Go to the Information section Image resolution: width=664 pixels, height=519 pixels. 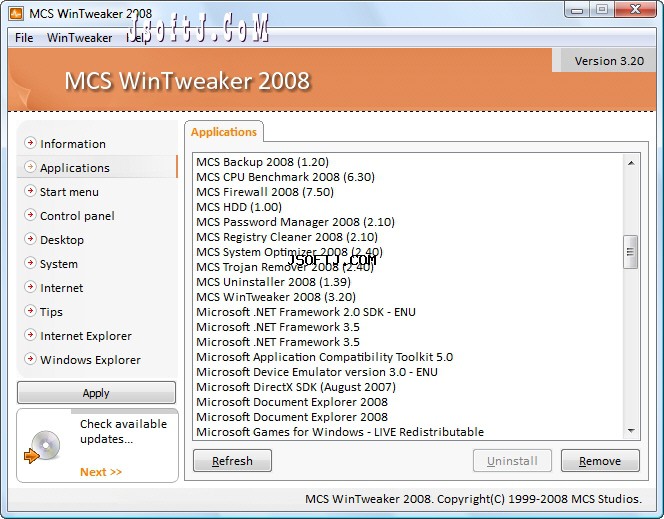[73, 144]
